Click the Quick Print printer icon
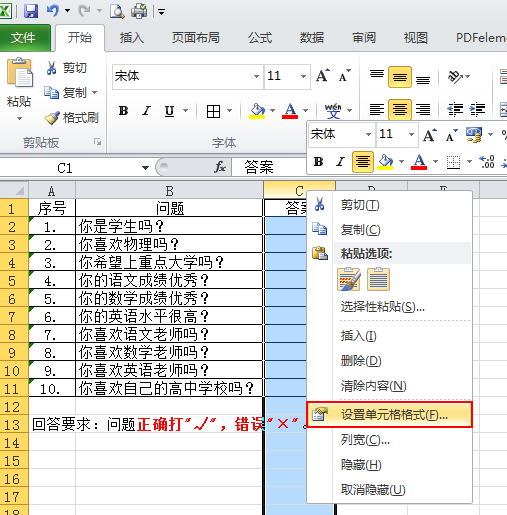 click(139, 11)
